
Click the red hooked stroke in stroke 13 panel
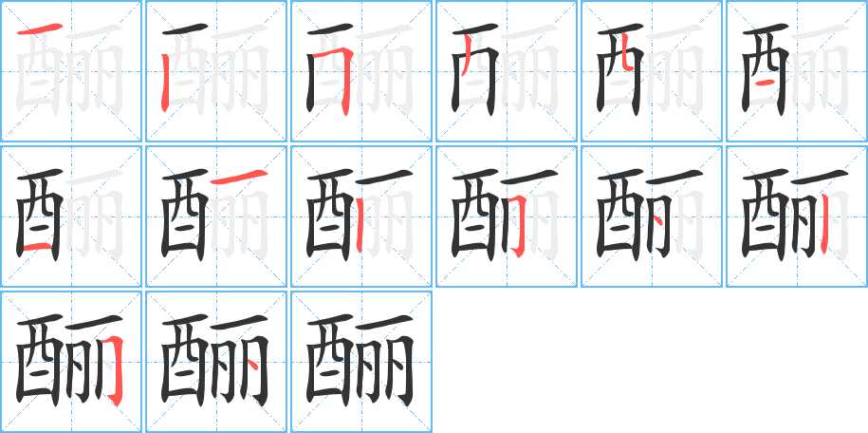(112, 370)
